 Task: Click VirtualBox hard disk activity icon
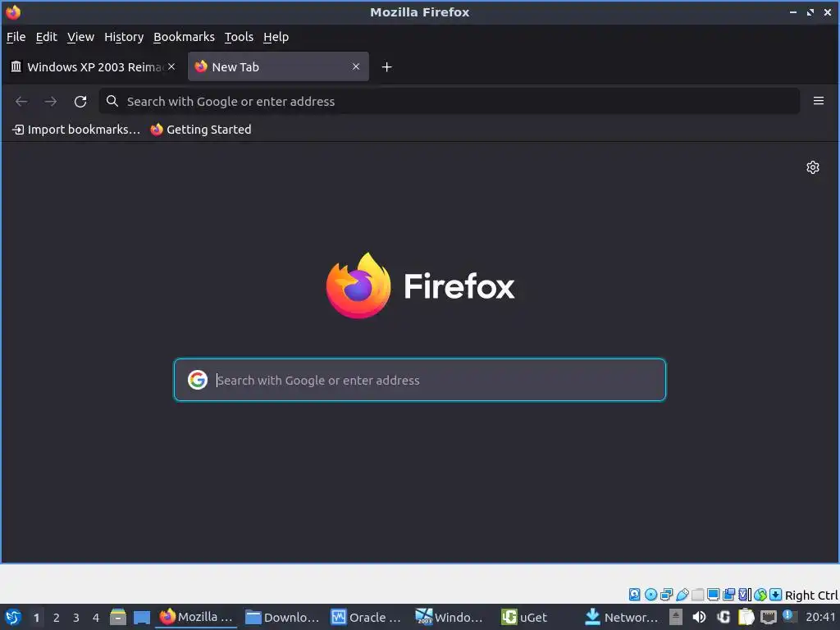tap(634, 594)
